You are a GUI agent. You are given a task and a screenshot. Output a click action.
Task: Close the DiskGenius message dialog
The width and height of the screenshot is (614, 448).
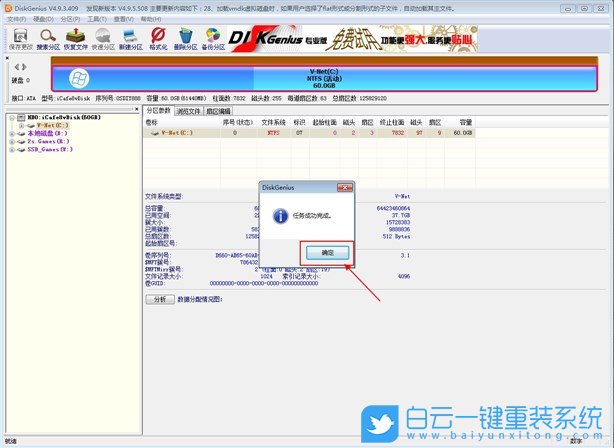tap(345, 188)
